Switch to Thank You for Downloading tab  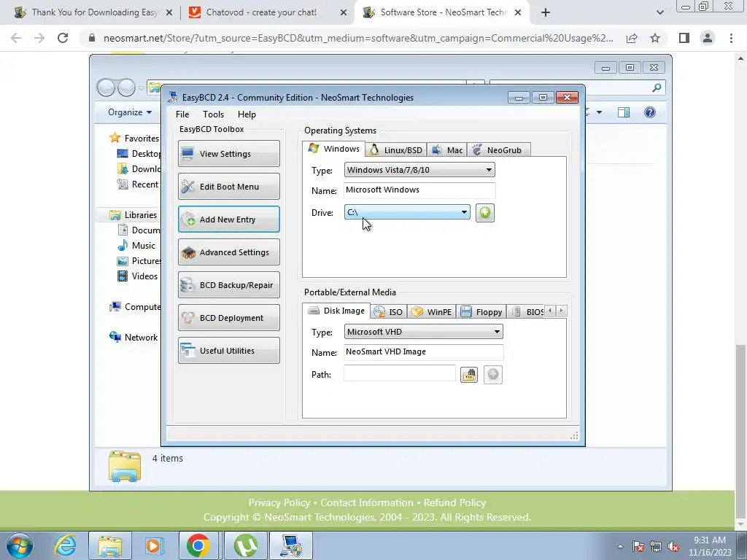tap(93, 12)
